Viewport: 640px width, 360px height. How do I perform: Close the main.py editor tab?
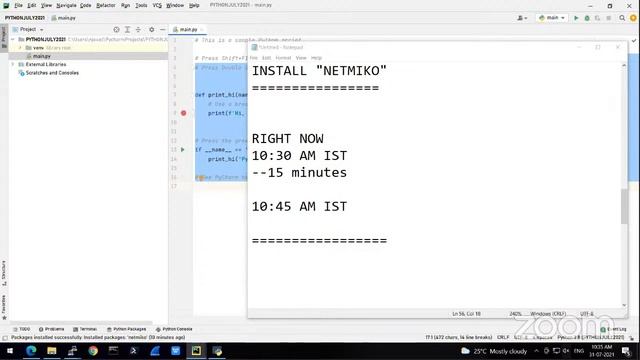pos(202,29)
